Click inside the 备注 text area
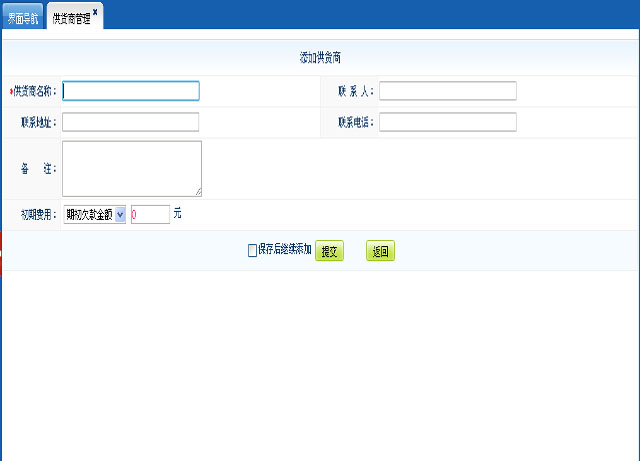 [x=131, y=168]
